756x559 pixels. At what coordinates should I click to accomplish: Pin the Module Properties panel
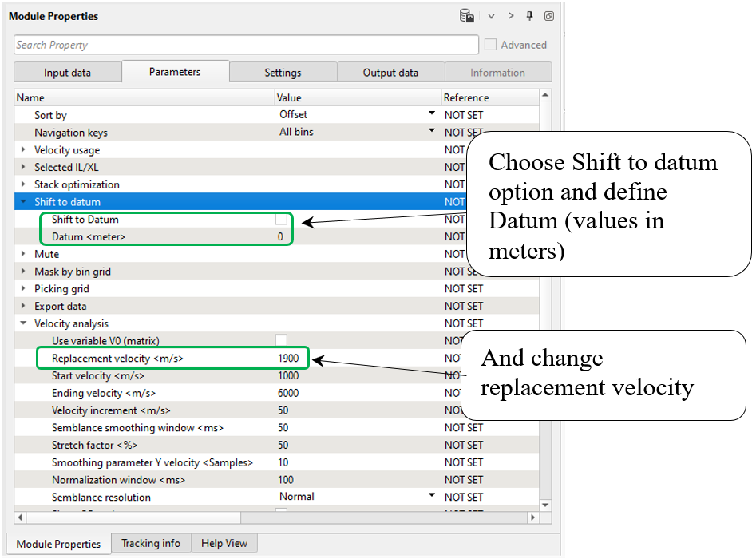tap(529, 16)
